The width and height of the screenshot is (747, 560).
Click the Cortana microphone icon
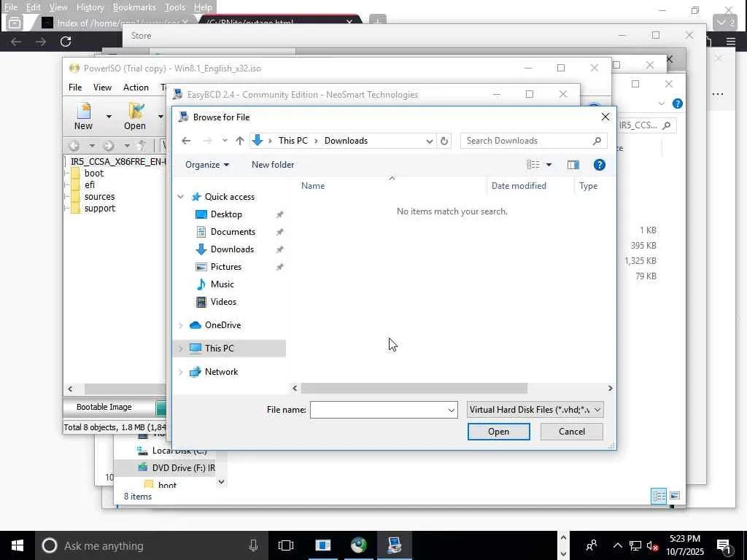tap(253, 545)
